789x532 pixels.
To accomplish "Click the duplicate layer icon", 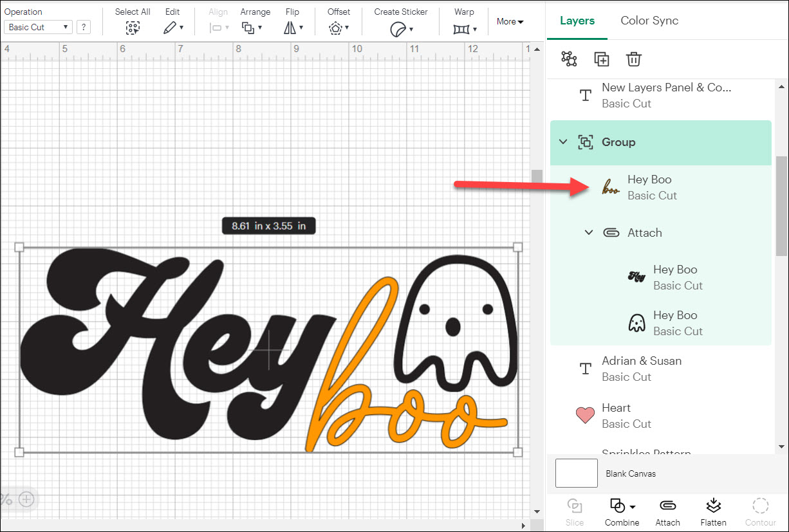I will point(601,59).
